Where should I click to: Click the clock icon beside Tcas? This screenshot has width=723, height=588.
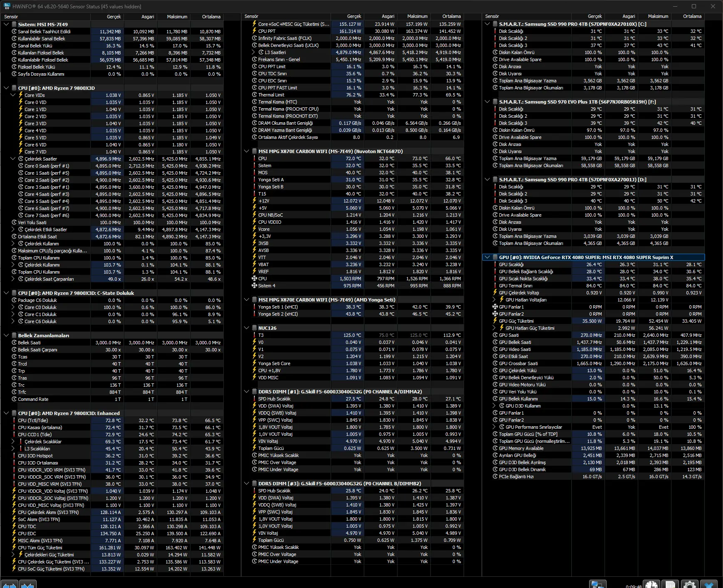click(x=14, y=357)
